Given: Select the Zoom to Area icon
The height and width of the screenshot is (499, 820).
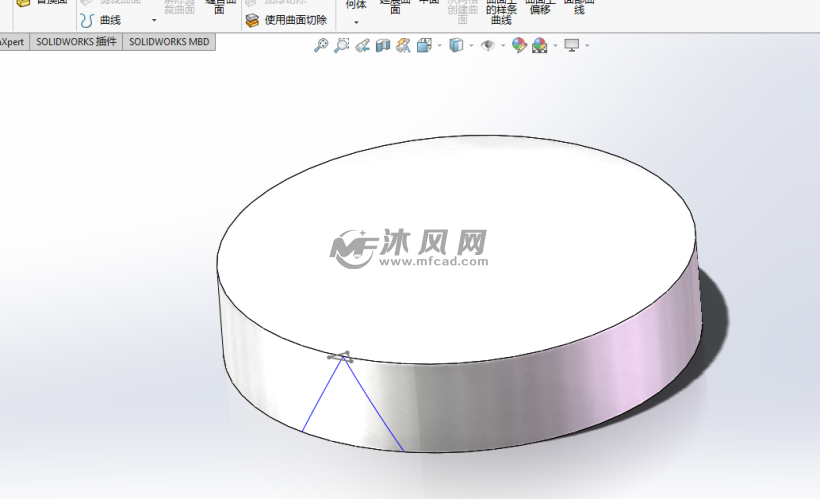Looking at the screenshot, I should click(x=341, y=46).
